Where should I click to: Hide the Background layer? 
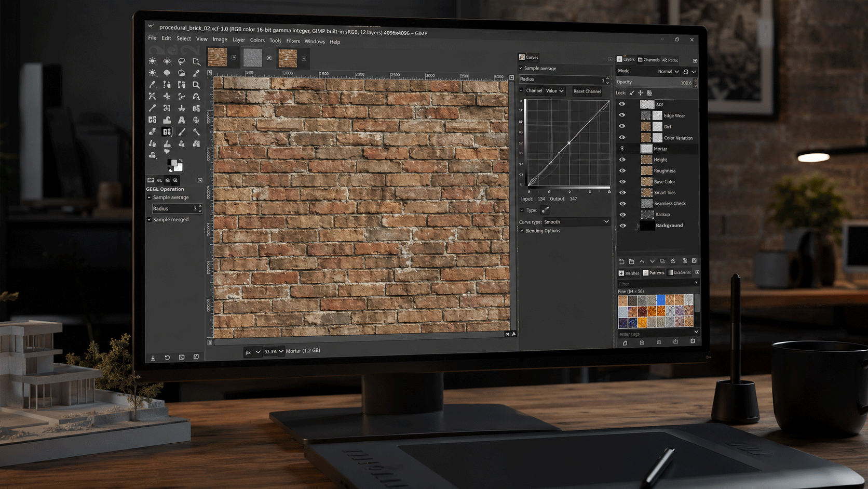point(622,226)
